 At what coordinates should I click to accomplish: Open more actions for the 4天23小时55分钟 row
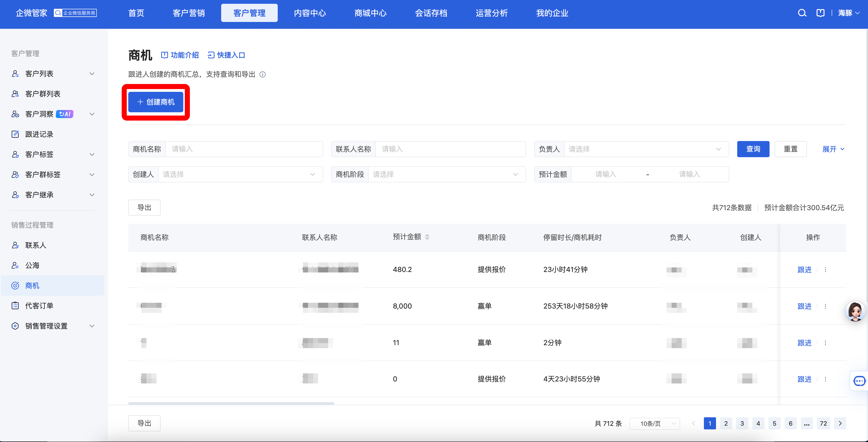pyautogui.click(x=825, y=379)
